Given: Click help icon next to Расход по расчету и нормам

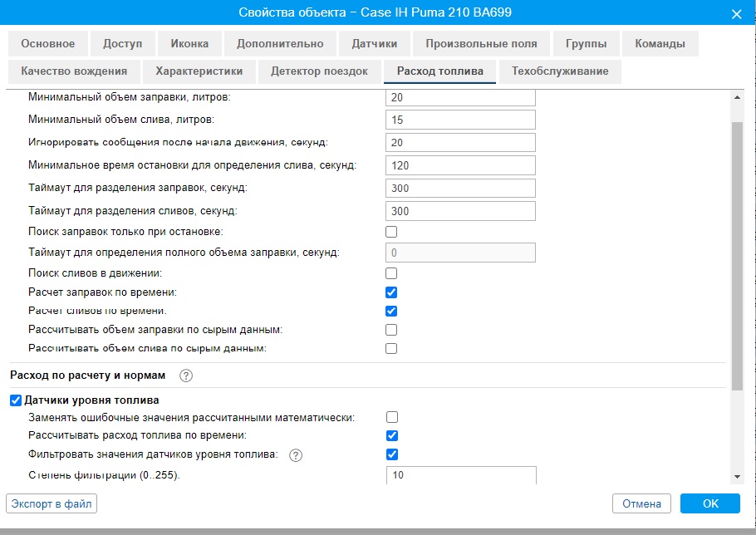Looking at the screenshot, I should (x=186, y=375).
